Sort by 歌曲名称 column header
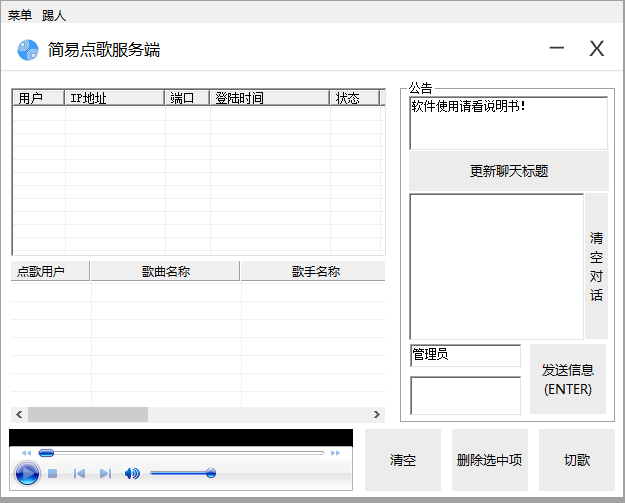 [x=165, y=271]
